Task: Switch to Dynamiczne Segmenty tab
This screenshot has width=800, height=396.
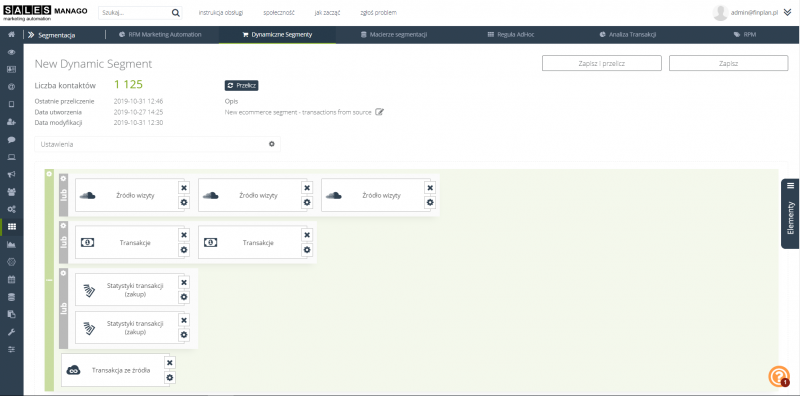Action: (277, 35)
